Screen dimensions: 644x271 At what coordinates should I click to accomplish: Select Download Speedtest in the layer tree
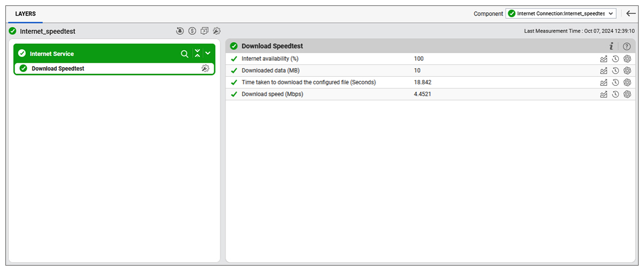58,69
